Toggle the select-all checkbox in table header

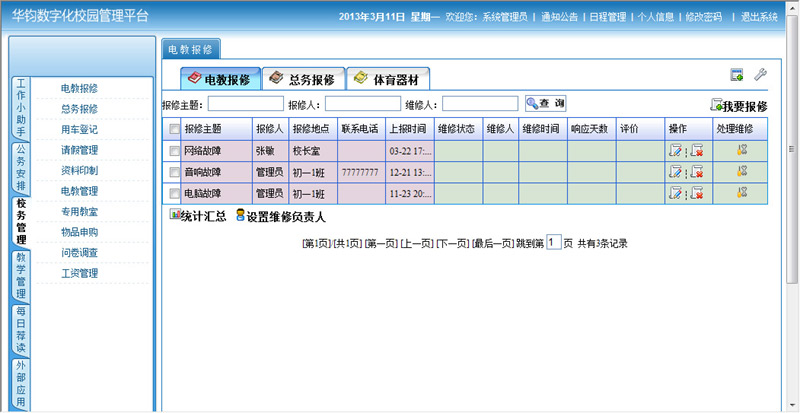pos(175,129)
